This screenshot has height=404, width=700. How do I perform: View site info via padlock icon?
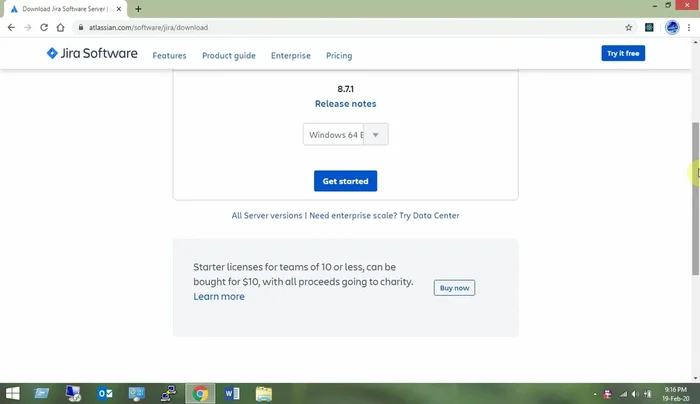point(81,28)
